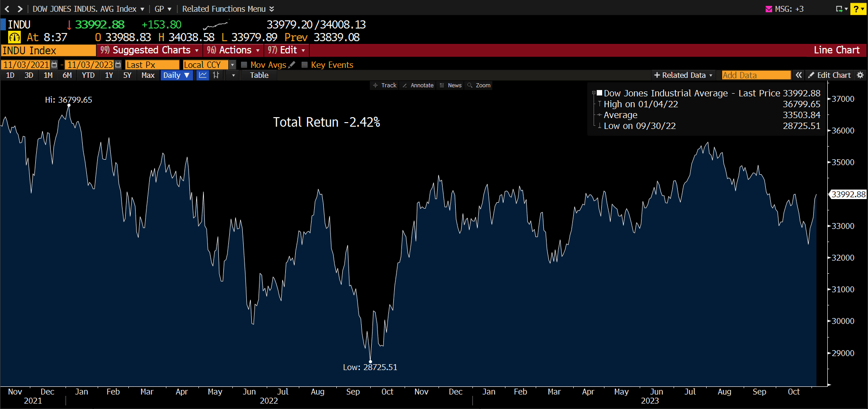Open the yellow help question mark
This screenshot has height=409, width=868.
click(858, 9)
